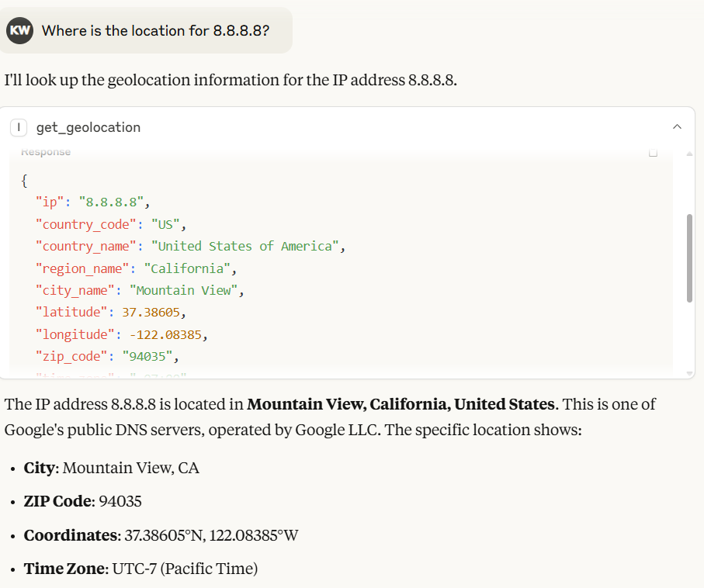Image resolution: width=704 pixels, height=588 pixels.
Task: Click the "zip_code" key
Action: tap(71, 356)
